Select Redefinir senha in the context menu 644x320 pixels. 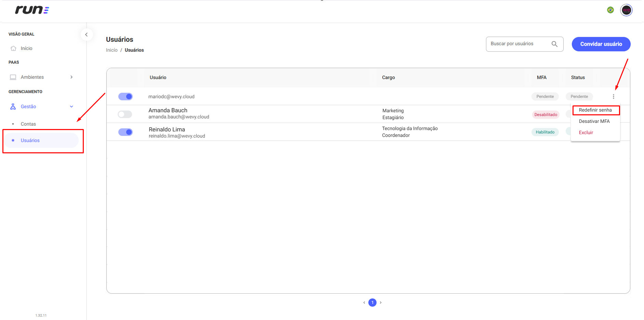click(x=595, y=110)
